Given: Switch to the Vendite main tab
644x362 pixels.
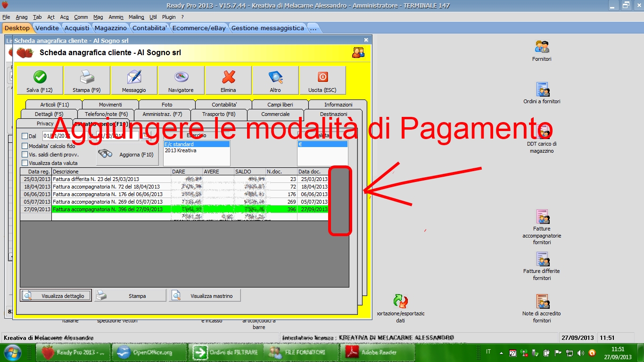Looking at the screenshot, I should point(47,28).
